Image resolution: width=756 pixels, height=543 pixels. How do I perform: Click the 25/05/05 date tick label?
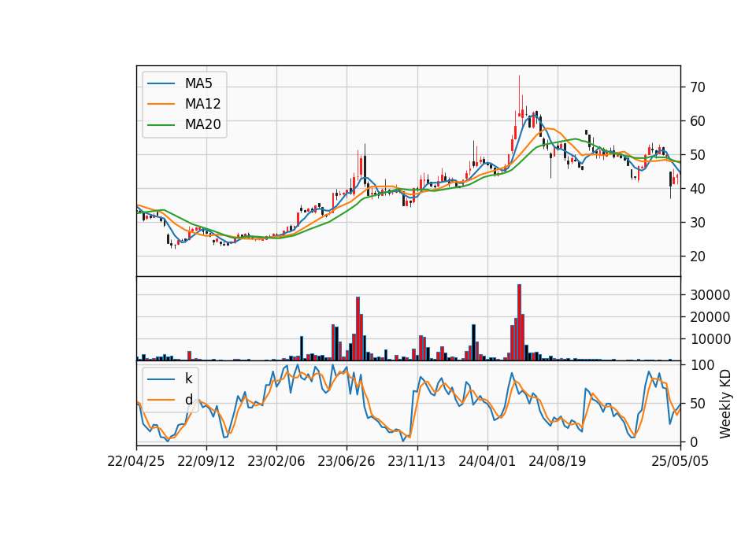(680, 462)
